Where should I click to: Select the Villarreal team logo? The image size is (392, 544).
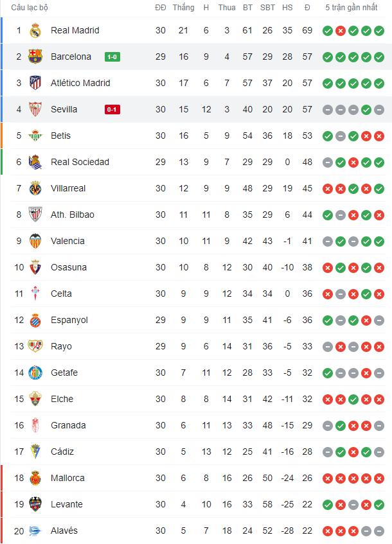(x=35, y=188)
